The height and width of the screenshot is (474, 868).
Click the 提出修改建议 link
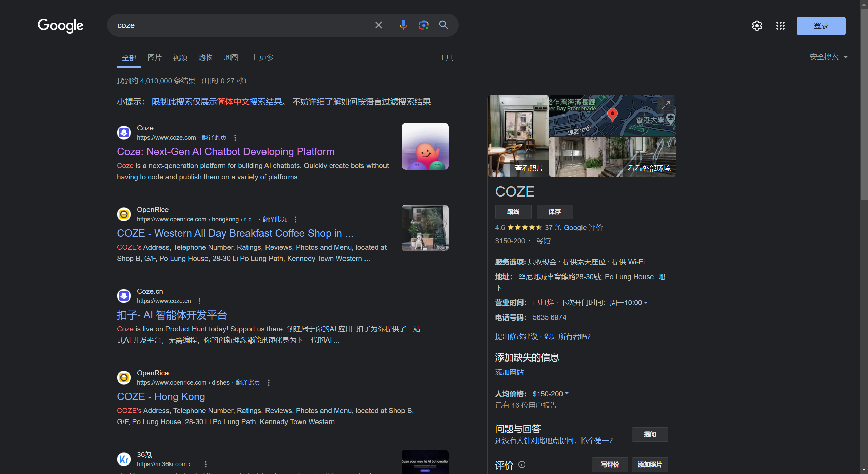coord(516,336)
